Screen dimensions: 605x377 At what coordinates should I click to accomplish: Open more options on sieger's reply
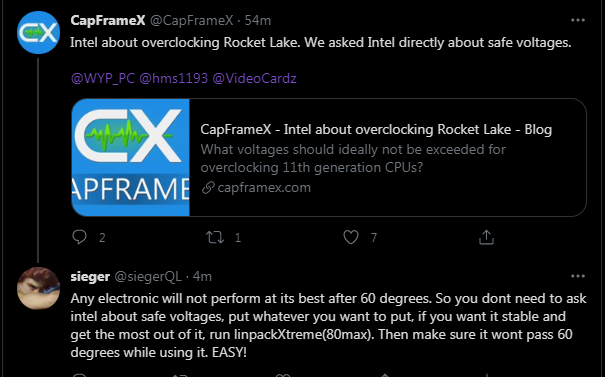[x=578, y=276]
